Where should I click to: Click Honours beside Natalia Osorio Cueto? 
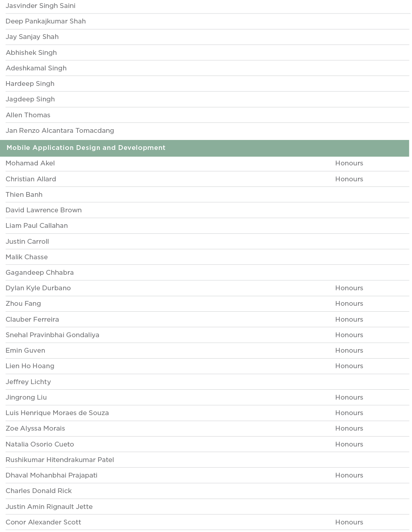pyautogui.click(x=349, y=445)
